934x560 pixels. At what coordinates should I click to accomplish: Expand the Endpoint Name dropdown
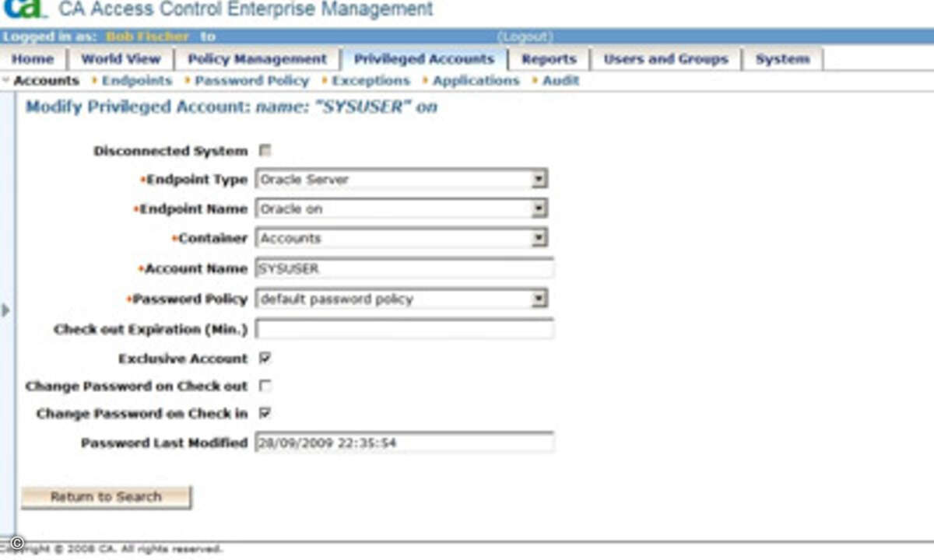402,209
